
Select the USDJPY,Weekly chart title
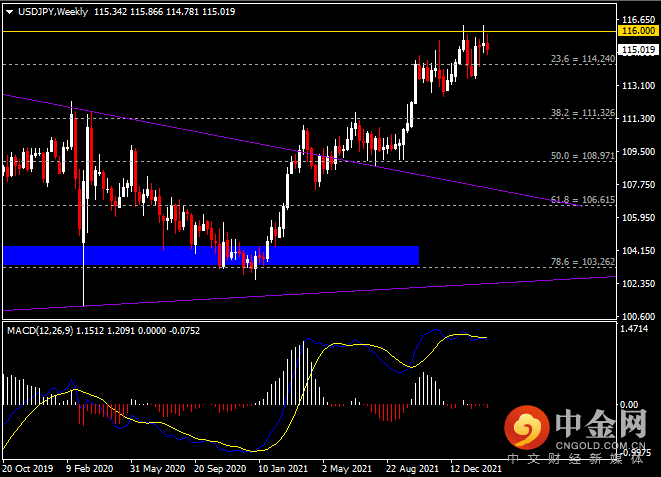point(53,12)
